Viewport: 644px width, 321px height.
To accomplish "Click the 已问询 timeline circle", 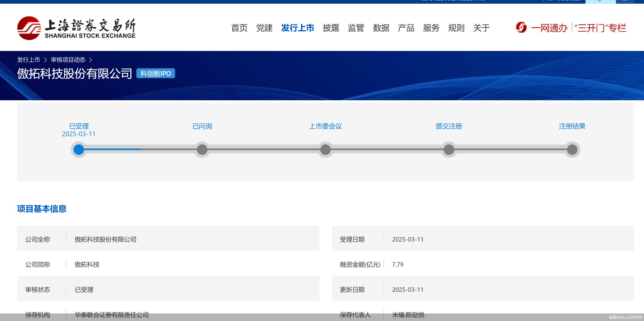I will (202, 149).
